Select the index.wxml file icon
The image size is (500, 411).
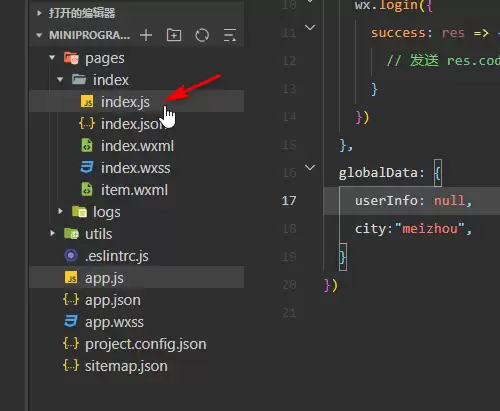click(87, 146)
